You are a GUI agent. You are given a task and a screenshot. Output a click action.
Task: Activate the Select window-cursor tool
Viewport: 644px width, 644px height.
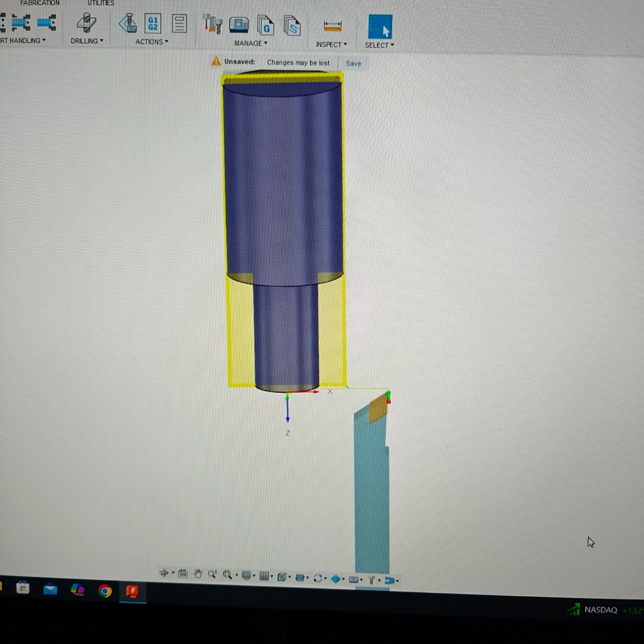[380, 27]
